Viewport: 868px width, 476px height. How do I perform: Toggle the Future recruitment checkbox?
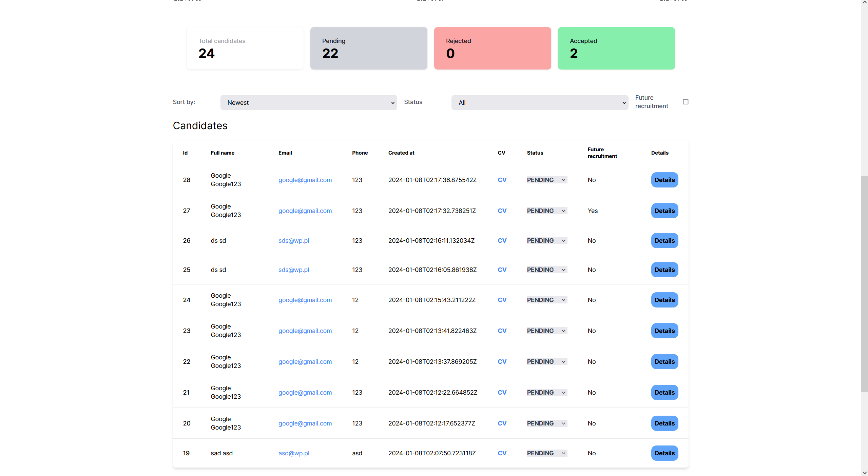pyautogui.click(x=686, y=102)
